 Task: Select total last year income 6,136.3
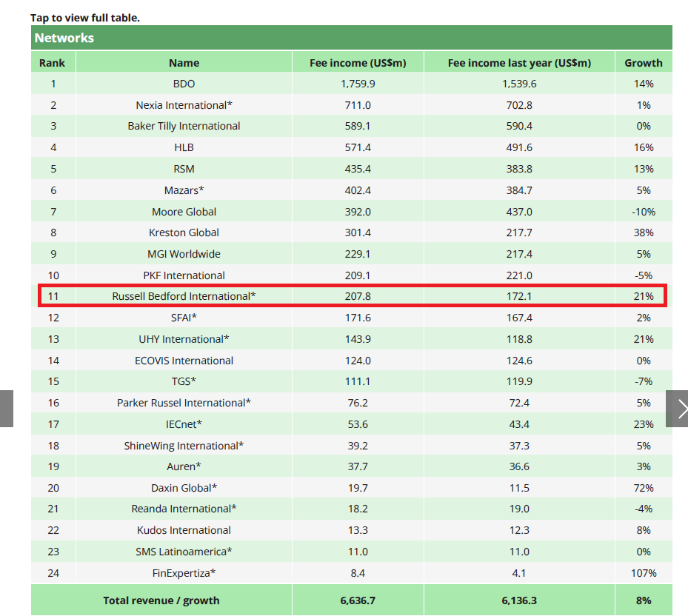tap(519, 600)
